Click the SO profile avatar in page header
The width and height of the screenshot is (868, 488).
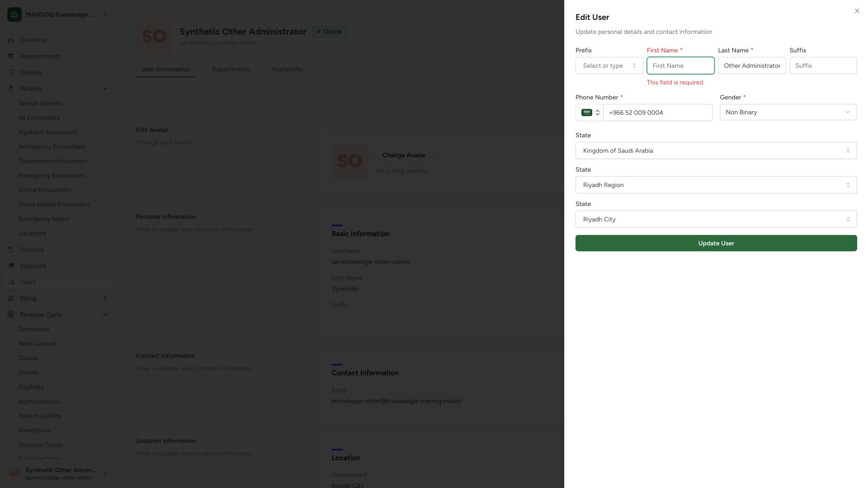coord(154,37)
